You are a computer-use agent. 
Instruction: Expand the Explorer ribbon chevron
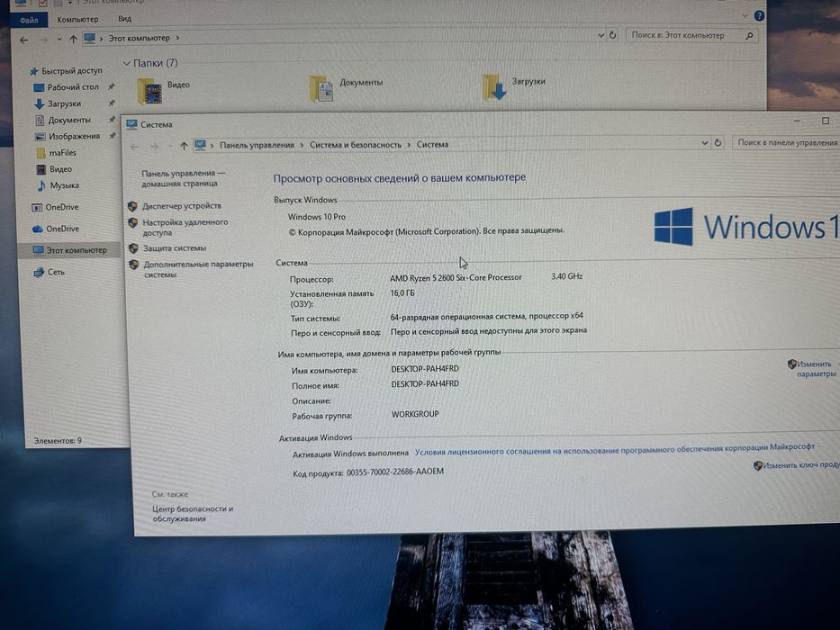click(x=745, y=16)
